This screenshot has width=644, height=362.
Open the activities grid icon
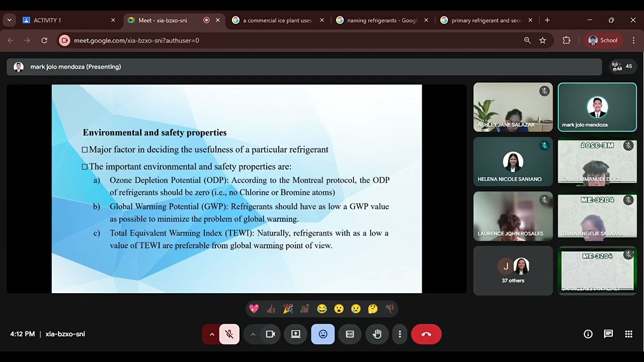click(x=628, y=334)
